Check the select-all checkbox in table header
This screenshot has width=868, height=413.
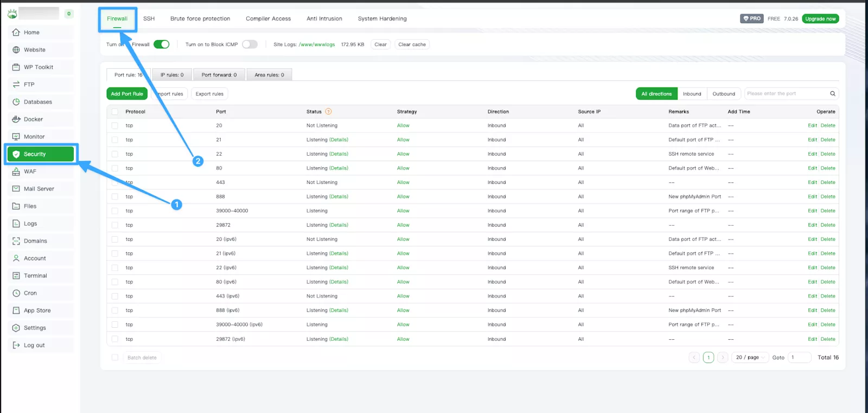[114, 112]
